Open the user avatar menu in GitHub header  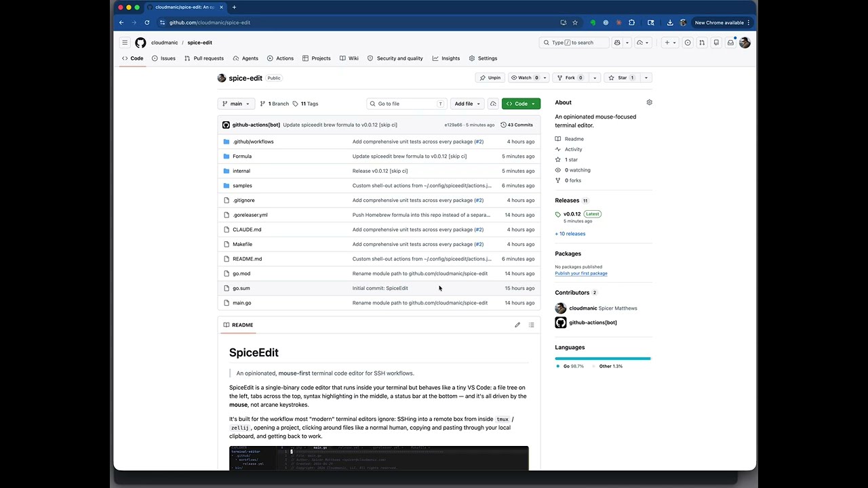[745, 43]
